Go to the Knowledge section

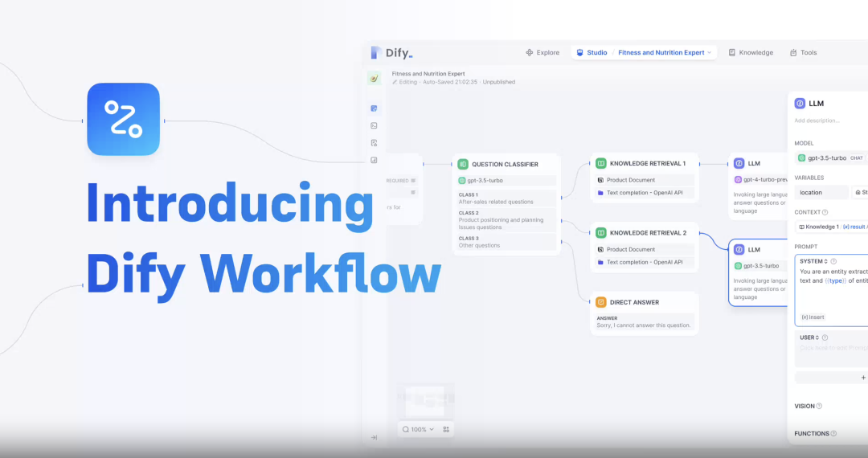coord(751,52)
